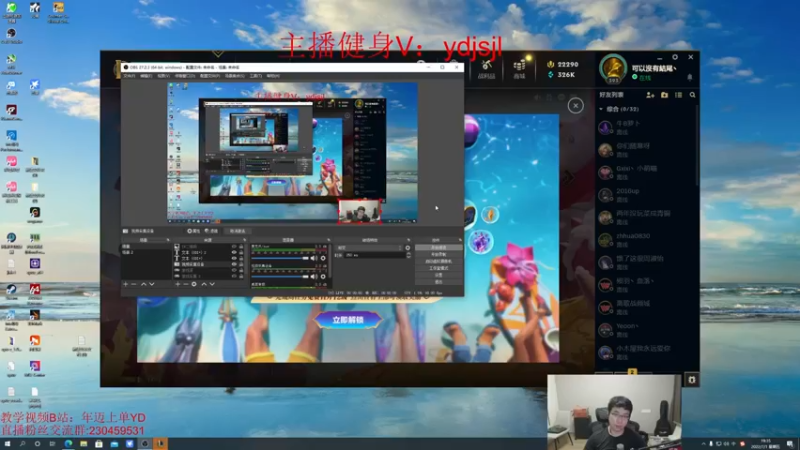Click the 设置 settings button in OBS controls
This screenshot has height=450, width=800.
tap(439, 275)
